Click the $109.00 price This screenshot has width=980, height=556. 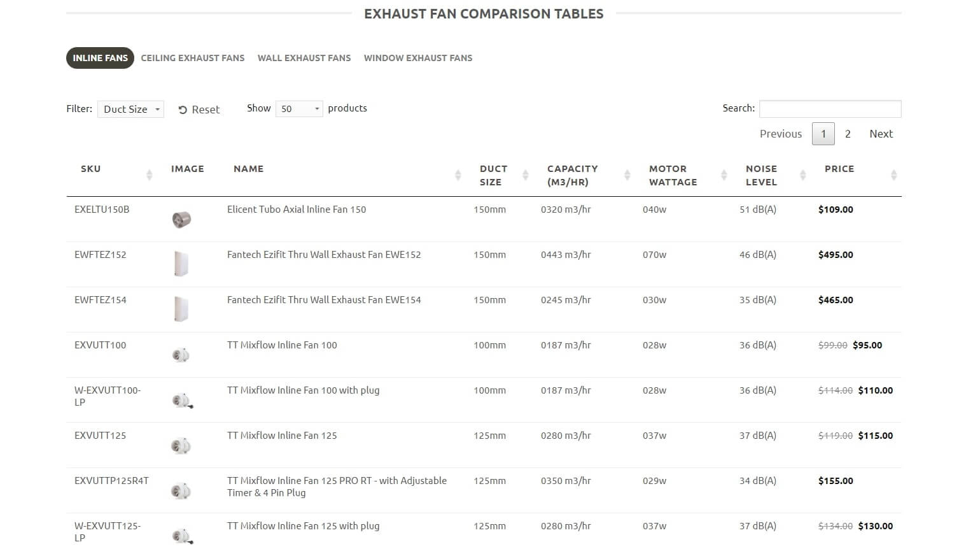point(836,210)
